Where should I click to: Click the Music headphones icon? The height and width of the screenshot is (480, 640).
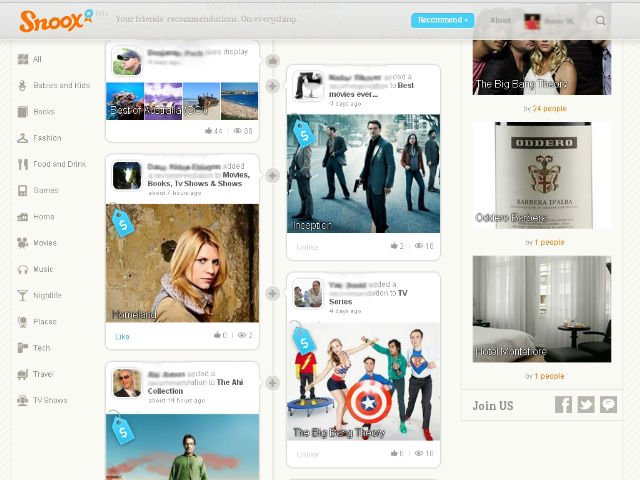tap(22, 269)
